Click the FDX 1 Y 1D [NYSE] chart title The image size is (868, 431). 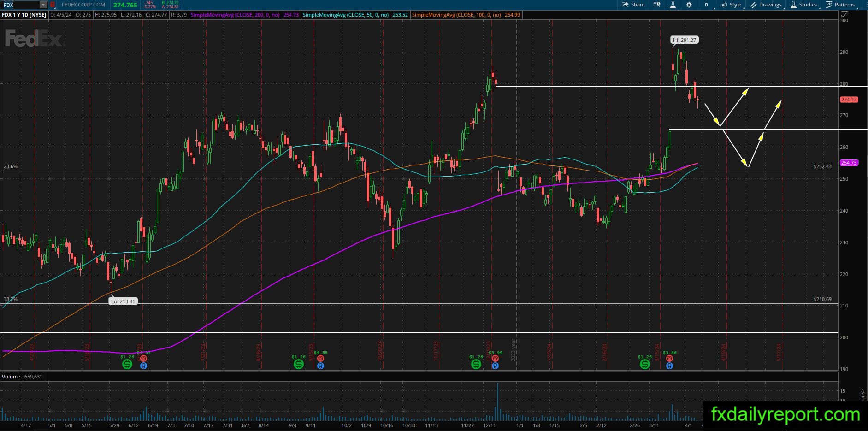pos(24,15)
